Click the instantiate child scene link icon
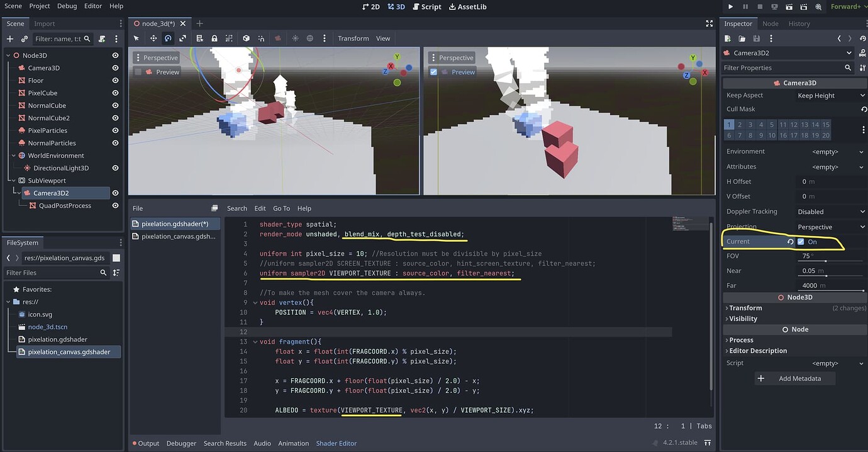The width and height of the screenshot is (868, 452). pyautogui.click(x=25, y=39)
